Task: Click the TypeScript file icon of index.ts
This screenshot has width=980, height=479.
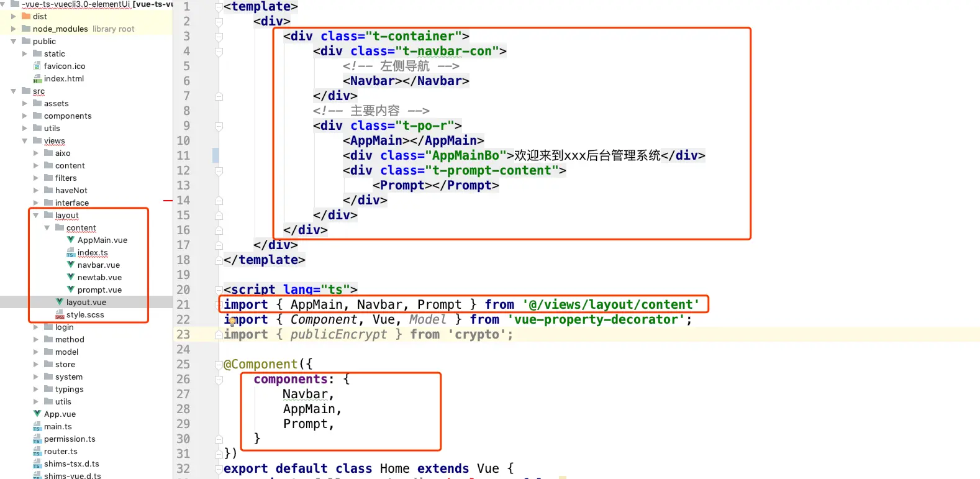Action: pyautogui.click(x=71, y=252)
